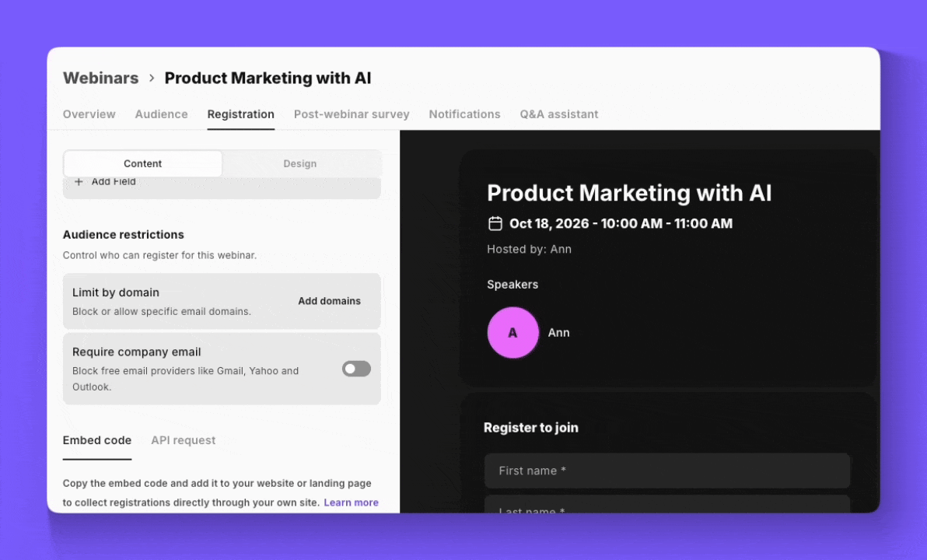Screen dimensions: 927x560
Task: Go back to Webinars via the breadcrumb
Action: tap(100, 78)
